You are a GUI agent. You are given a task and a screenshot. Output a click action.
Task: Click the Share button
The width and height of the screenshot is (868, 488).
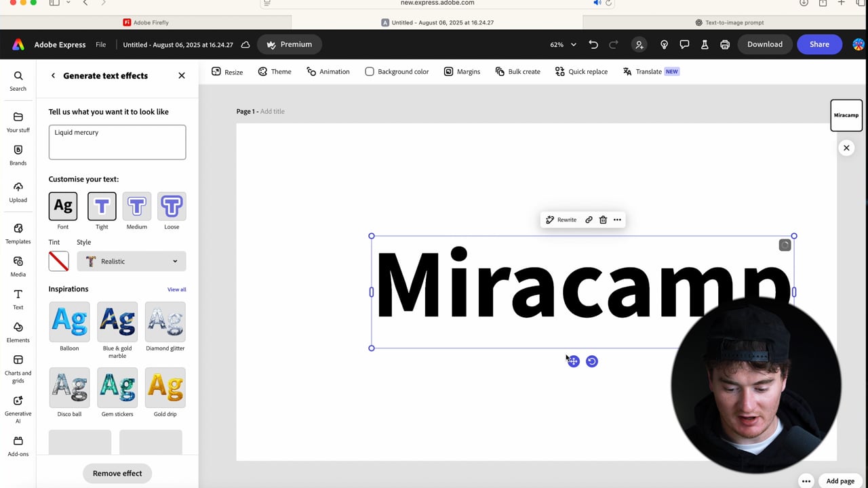point(819,45)
